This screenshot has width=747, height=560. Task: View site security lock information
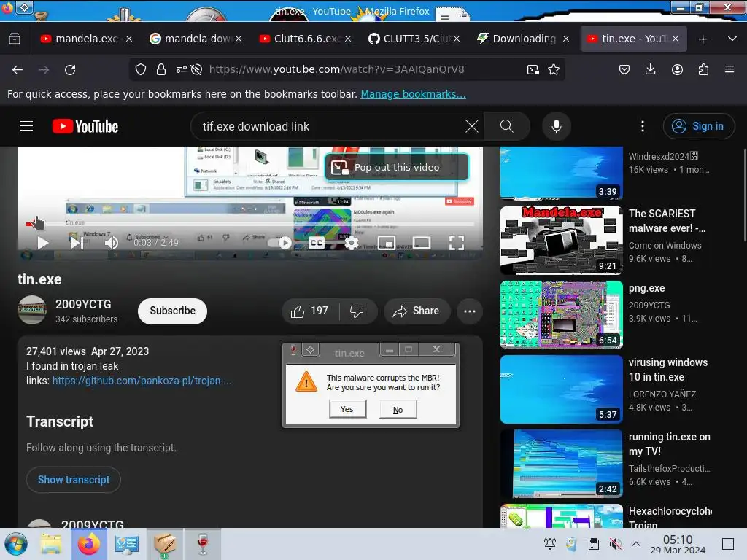click(x=161, y=70)
